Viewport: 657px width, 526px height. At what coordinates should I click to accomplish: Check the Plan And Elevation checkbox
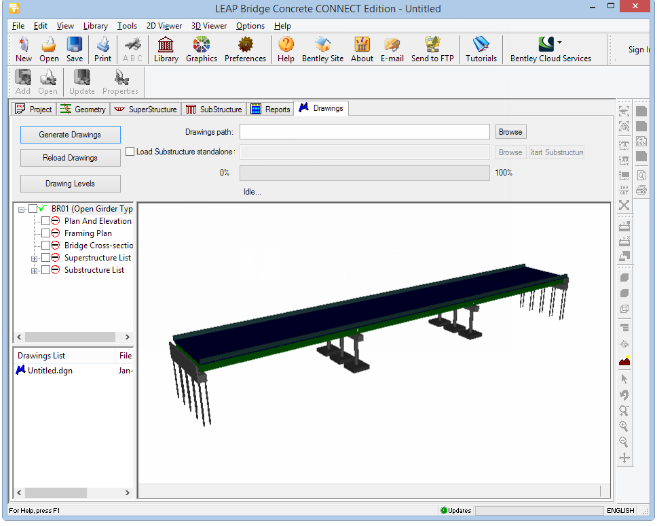point(45,221)
